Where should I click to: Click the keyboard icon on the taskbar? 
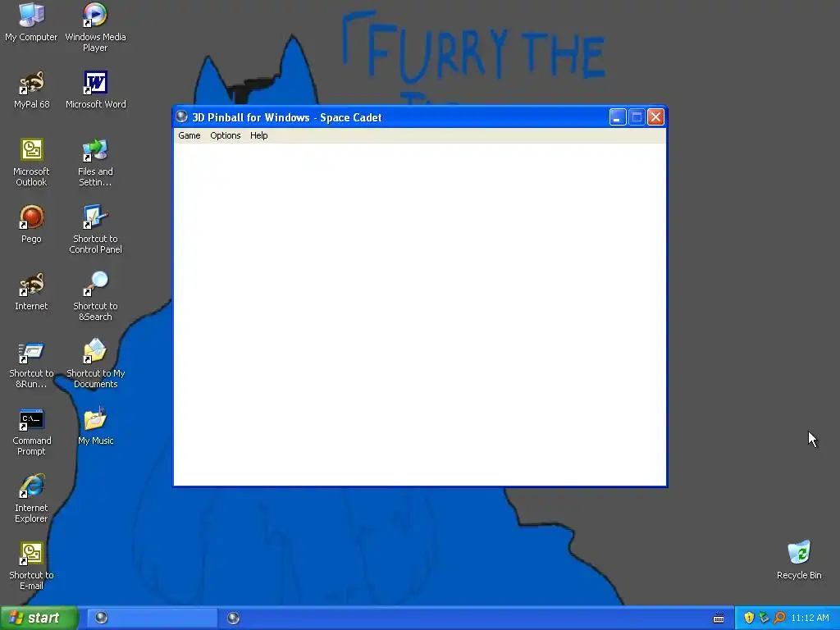pyautogui.click(x=719, y=619)
